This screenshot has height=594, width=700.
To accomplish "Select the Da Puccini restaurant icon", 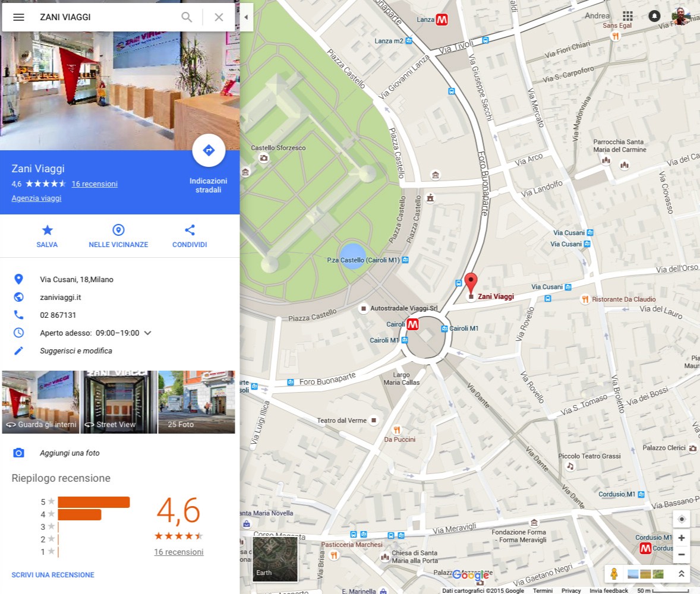I will click(x=396, y=430).
